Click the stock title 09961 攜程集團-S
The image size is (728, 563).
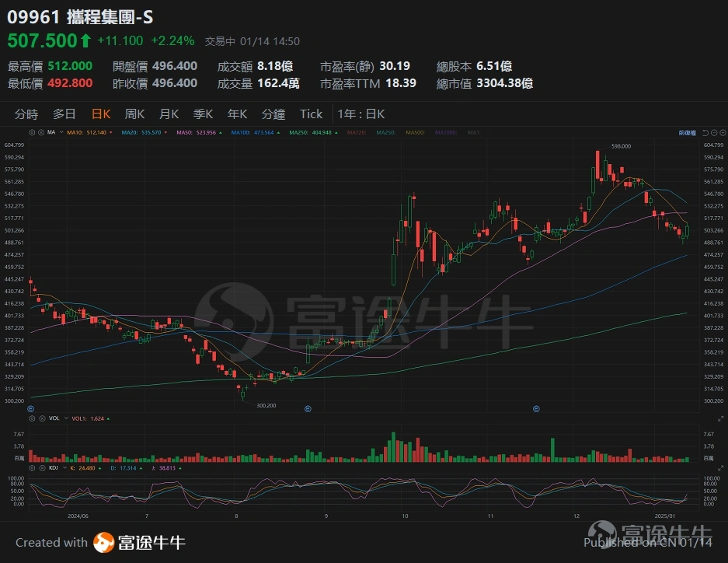pos(80,17)
